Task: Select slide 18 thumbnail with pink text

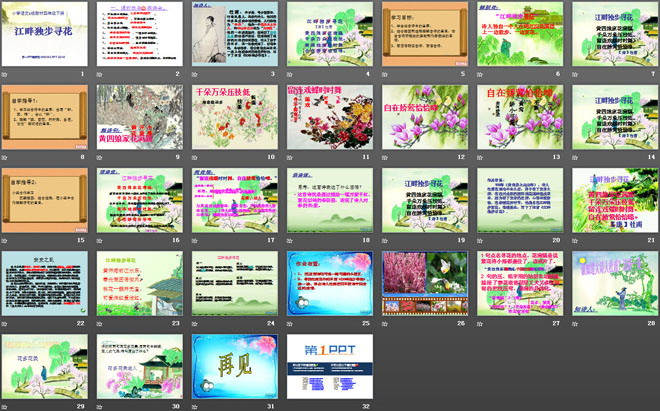Action: click(x=330, y=200)
